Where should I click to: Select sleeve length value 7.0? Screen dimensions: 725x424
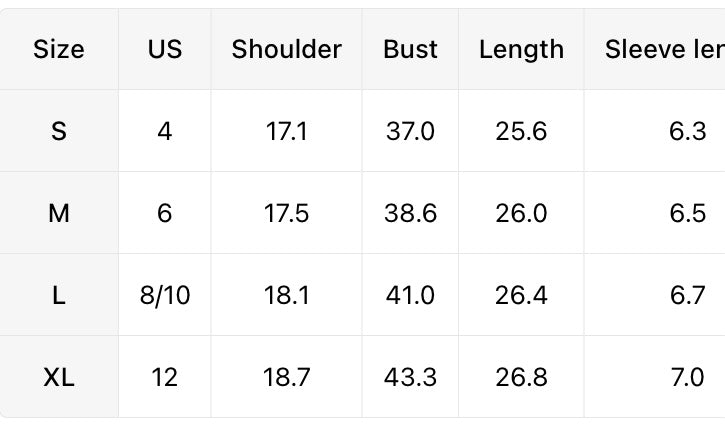click(x=687, y=377)
